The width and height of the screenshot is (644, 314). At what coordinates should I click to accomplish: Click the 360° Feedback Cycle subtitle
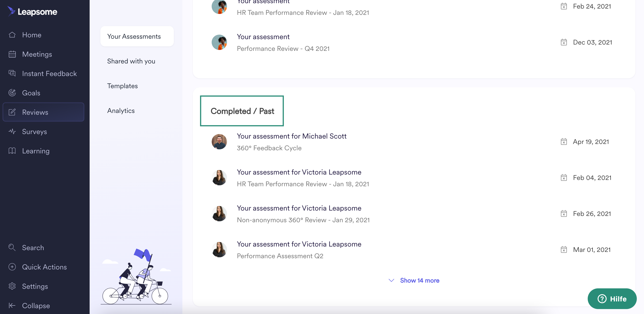[x=269, y=148]
